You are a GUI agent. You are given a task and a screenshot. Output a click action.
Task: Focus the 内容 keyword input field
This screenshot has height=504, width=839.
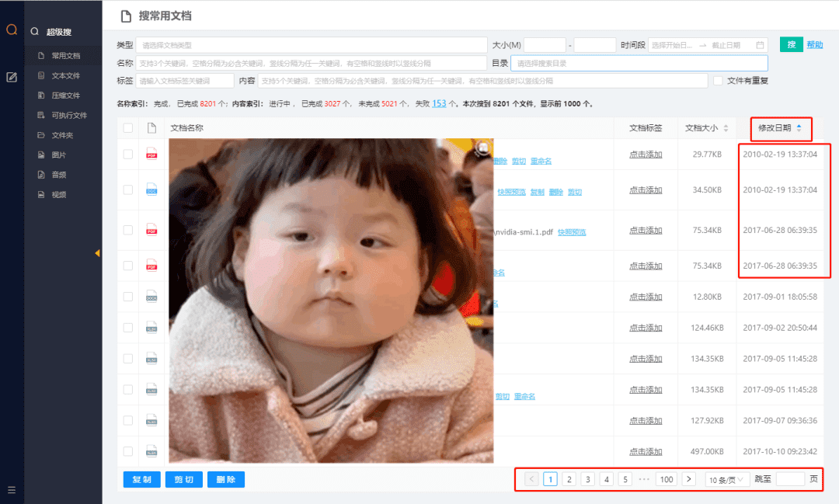(482, 81)
